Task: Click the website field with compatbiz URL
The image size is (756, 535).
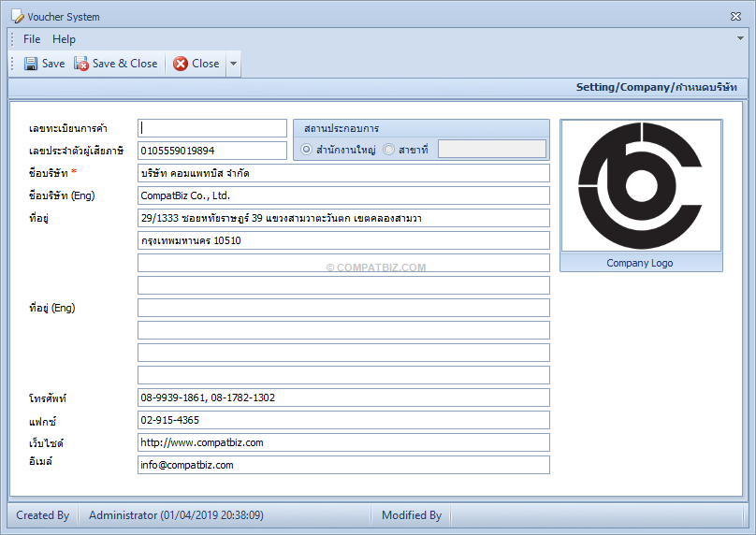Action: point(343,442)
